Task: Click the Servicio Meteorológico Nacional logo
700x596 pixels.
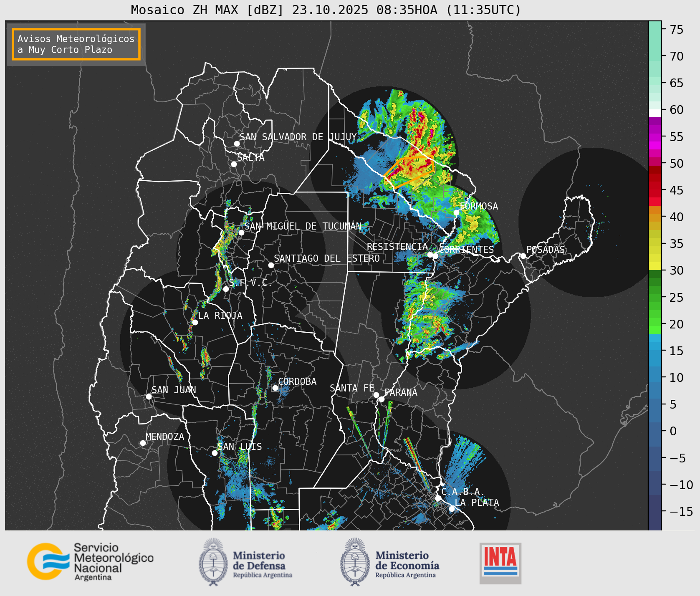Action: pos(91,561)
